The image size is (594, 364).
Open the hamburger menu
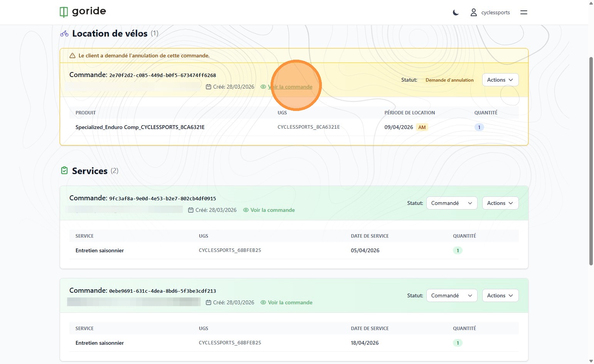[523, 12]
